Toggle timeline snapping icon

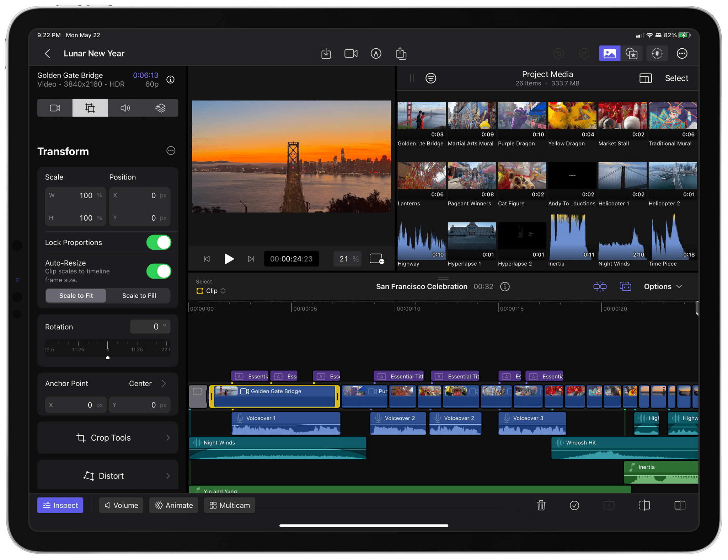(x=600, y=287)
